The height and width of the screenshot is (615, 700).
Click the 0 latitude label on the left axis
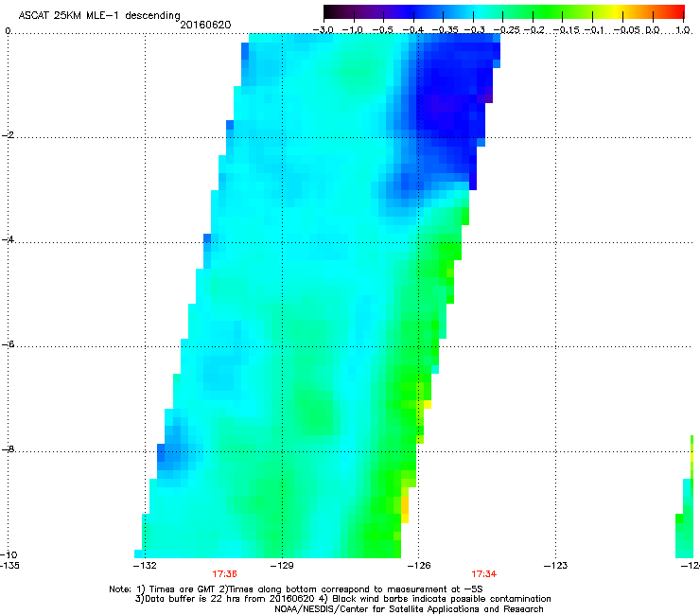coord(8,31)
